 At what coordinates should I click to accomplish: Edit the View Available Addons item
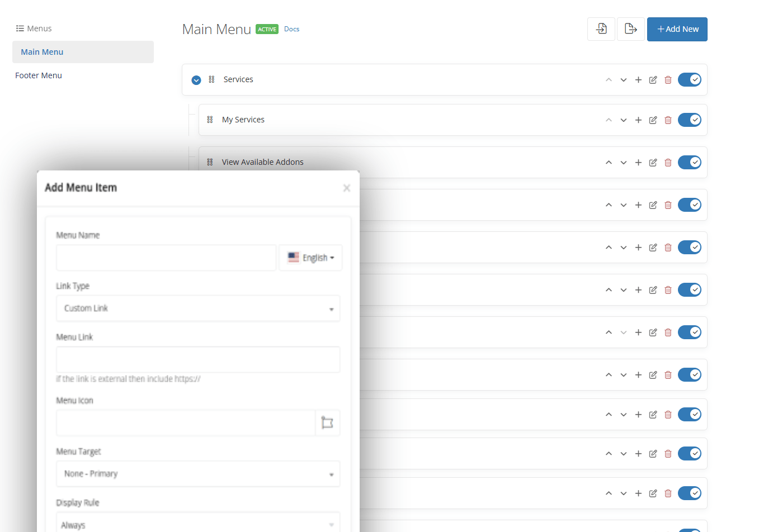(x=653, y=163)
